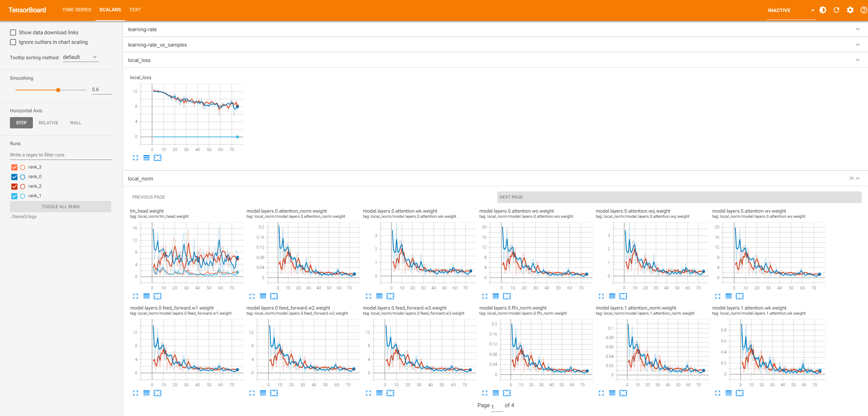Open Tooltip sorting method dropdown
Viewport: 868px width, 416px height.
pyautogui.click(x=80, y=57)
